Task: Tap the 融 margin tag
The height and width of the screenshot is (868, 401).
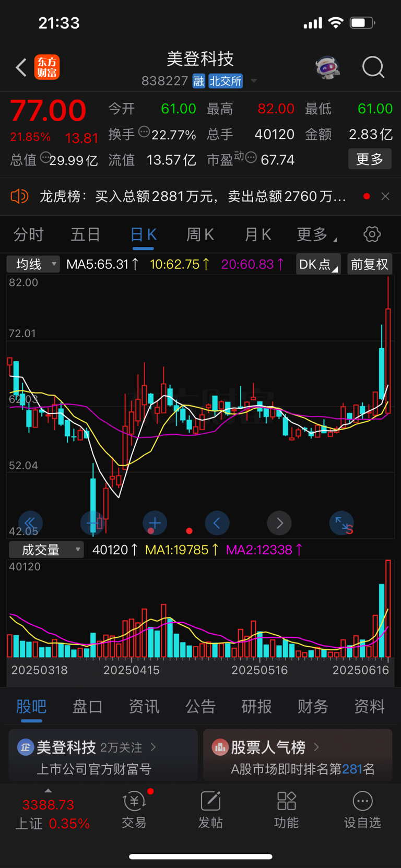Action: point(198,81)
